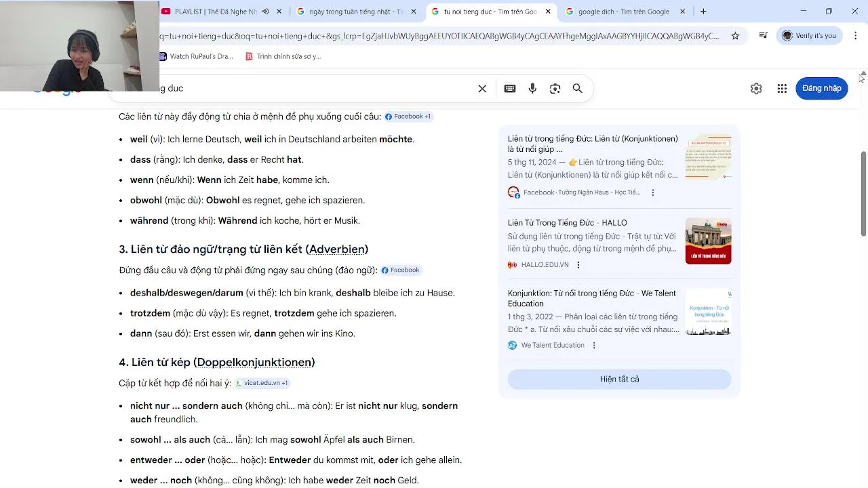Click the 'entweder ... oder' example line

[x=296, y=460]
